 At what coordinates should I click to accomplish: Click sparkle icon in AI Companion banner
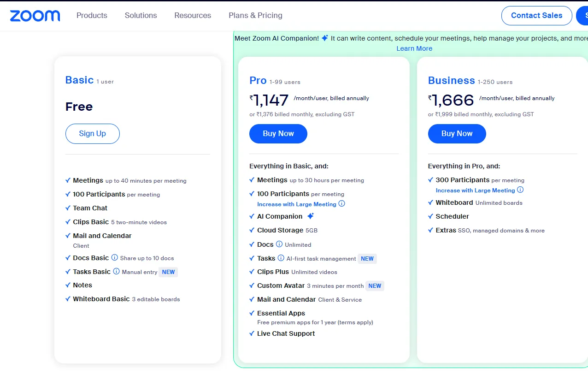(x=325, y=38)
